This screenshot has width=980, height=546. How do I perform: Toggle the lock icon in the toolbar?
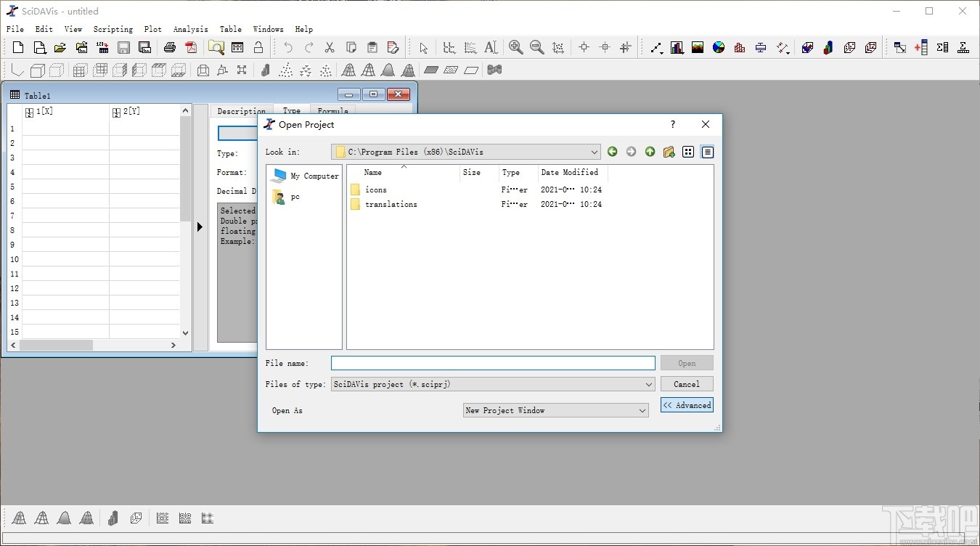pos(258,48)
